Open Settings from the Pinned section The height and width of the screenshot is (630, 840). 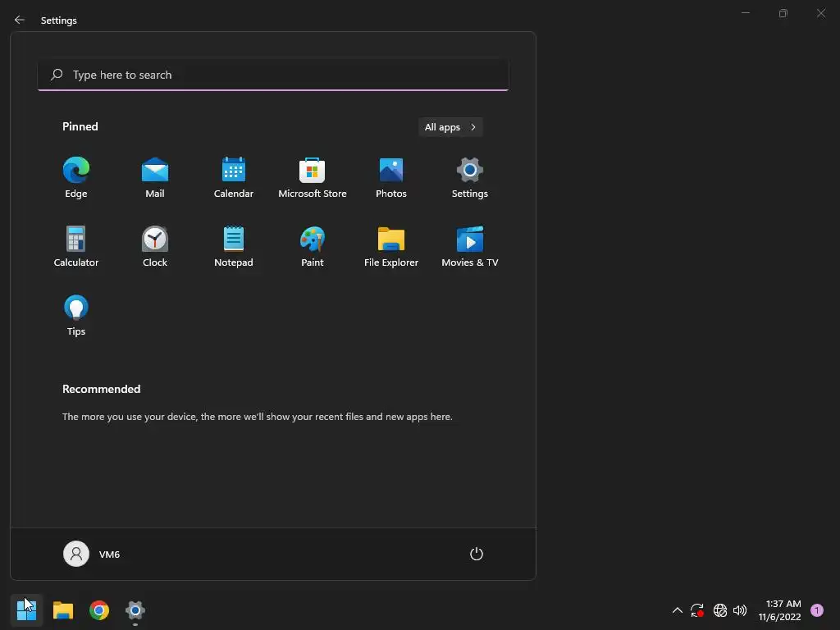(470, 178)
